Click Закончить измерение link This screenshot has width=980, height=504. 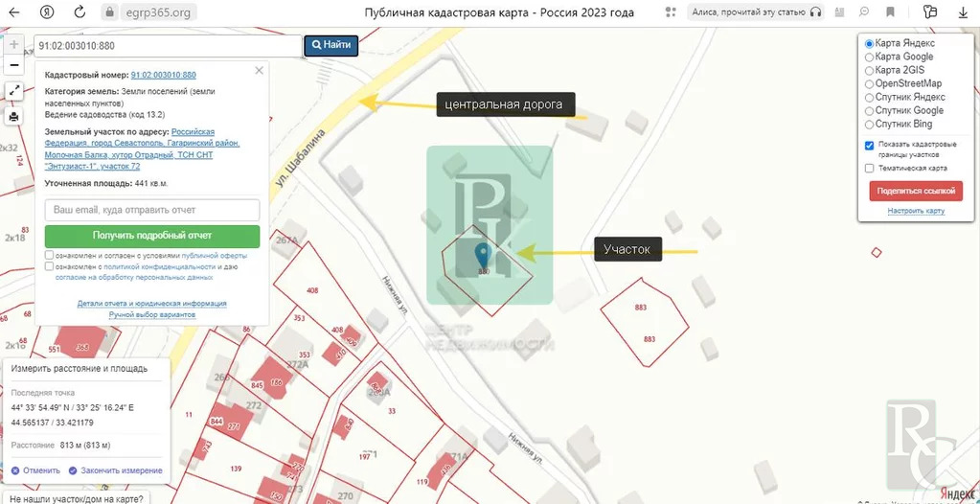[x=116, y=470]
